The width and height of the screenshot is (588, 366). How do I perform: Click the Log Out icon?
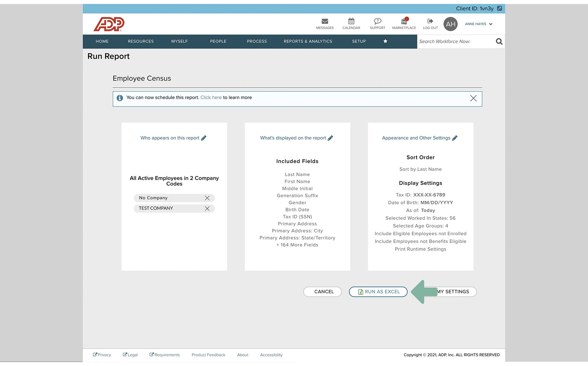pyautogui.click(x=430, y=21)
